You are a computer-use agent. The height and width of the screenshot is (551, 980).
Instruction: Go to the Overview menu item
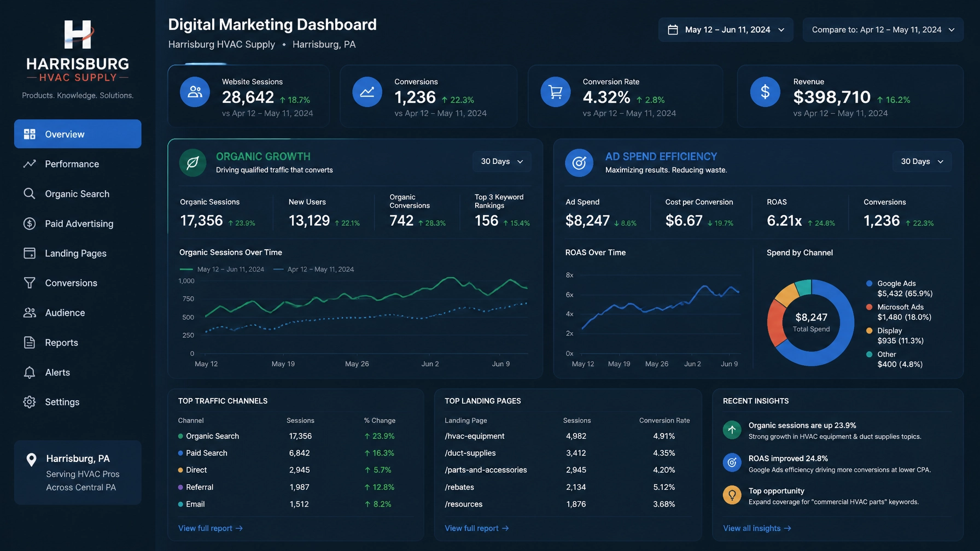pos(78,134)
